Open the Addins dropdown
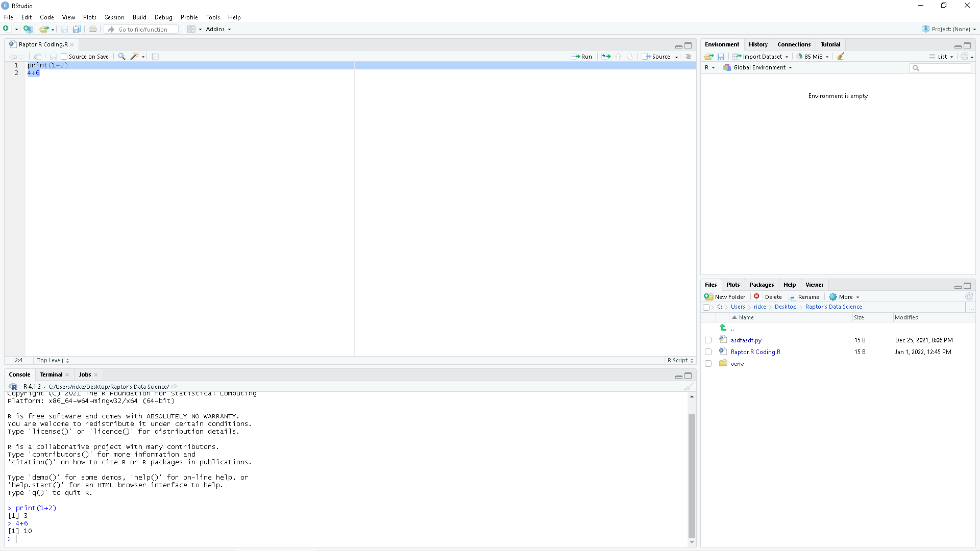 (218, 29)
